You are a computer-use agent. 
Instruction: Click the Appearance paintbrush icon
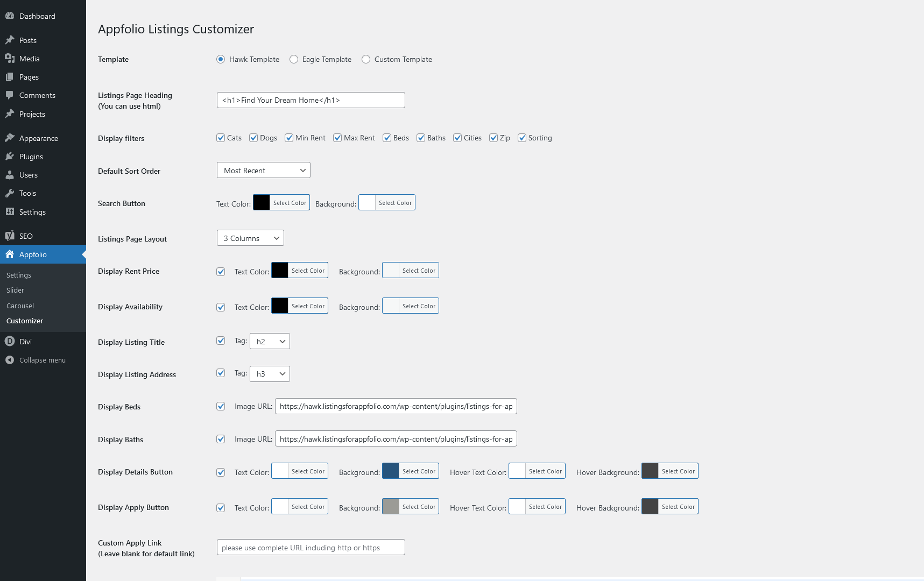click(x=10, y=138)
